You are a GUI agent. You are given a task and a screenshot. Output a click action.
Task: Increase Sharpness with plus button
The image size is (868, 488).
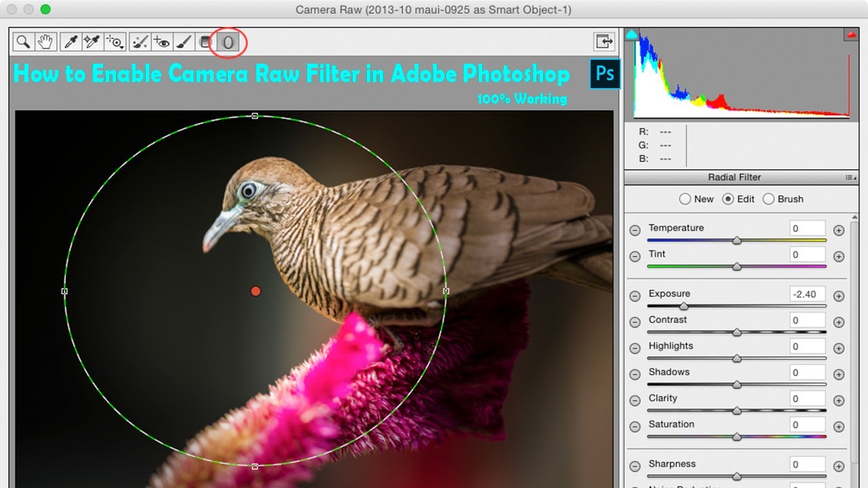click(839, 466)
